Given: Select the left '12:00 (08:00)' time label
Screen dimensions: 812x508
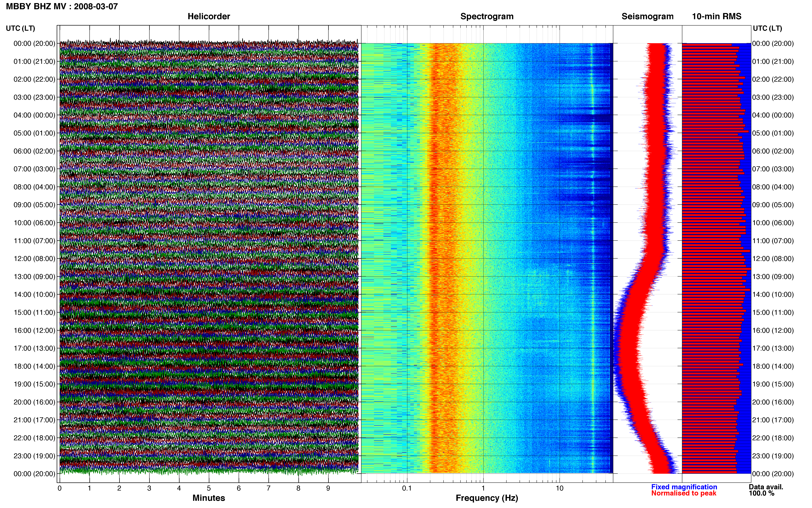Looking at the screenshot, I should pos(34,259).
